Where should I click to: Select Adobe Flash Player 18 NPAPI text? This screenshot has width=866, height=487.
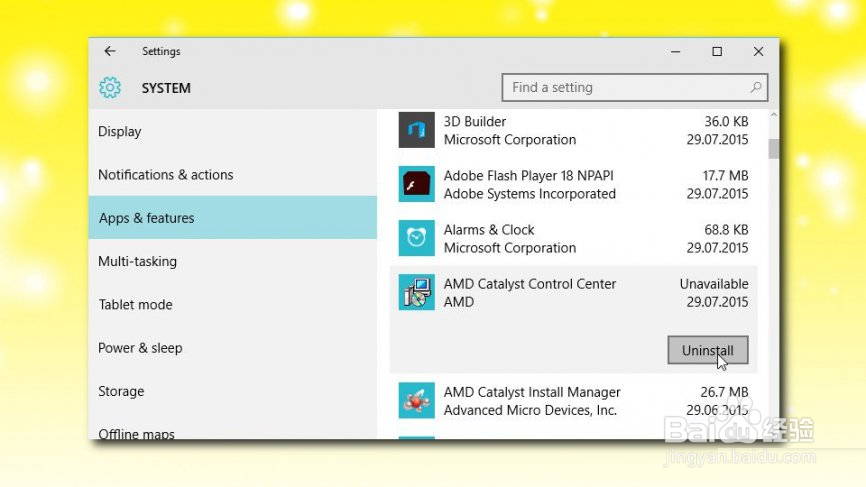click(529, 176)
